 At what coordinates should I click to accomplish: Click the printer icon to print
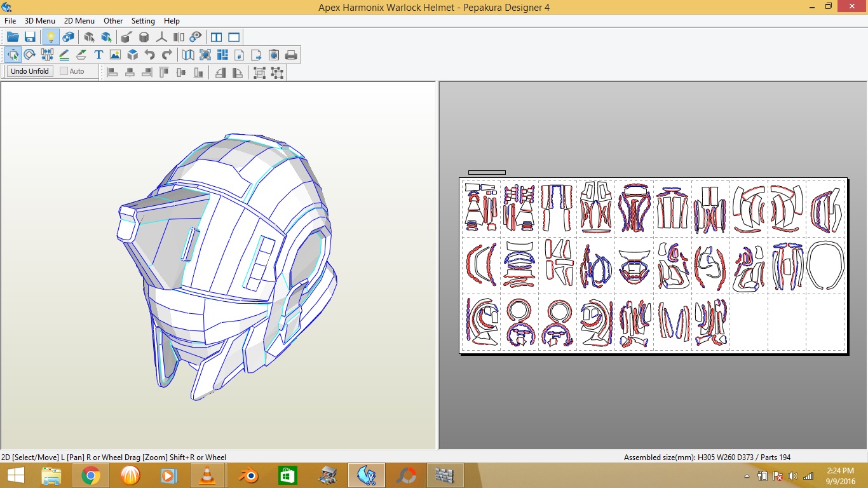click(291, 55)
